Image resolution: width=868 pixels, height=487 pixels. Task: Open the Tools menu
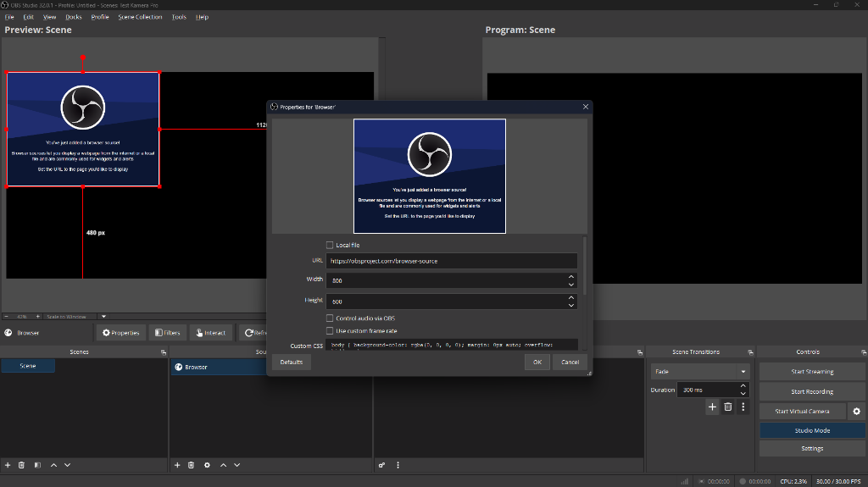(x=179, y=17)
